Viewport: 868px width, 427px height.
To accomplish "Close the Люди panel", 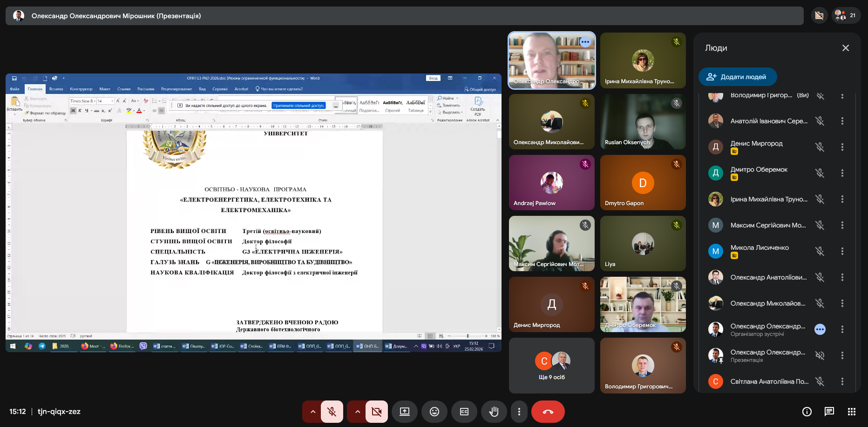I will [x=846, y=48].
